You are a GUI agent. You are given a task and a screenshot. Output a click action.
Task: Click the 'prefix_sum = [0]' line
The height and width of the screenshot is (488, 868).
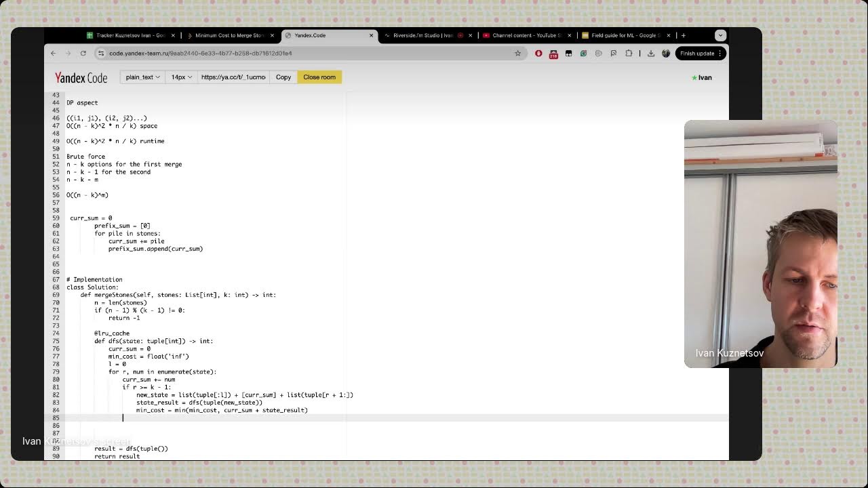122,226
